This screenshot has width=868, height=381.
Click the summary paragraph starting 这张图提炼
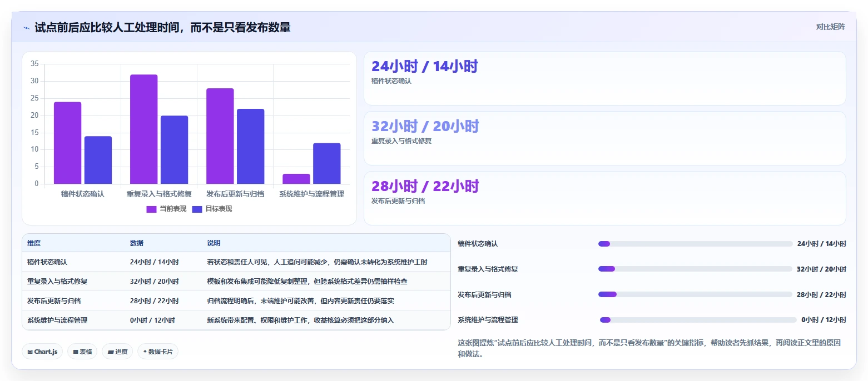tap(649, 348)
